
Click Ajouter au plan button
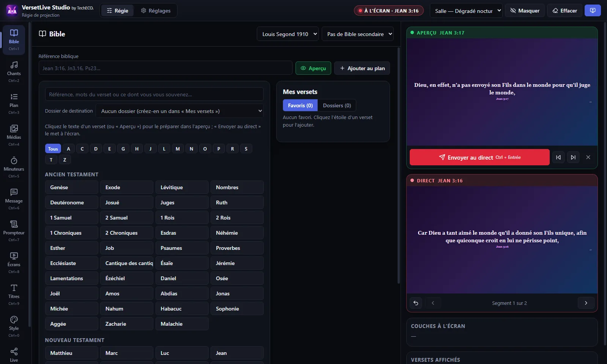pos(362,68)
